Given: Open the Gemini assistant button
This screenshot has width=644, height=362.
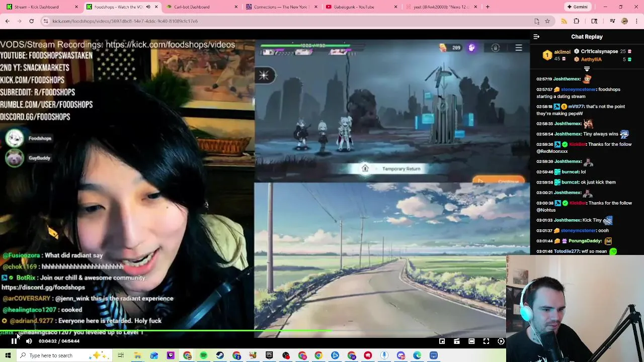Looking at the screenshot, I should pyautogui.click(x=577, y=7).
